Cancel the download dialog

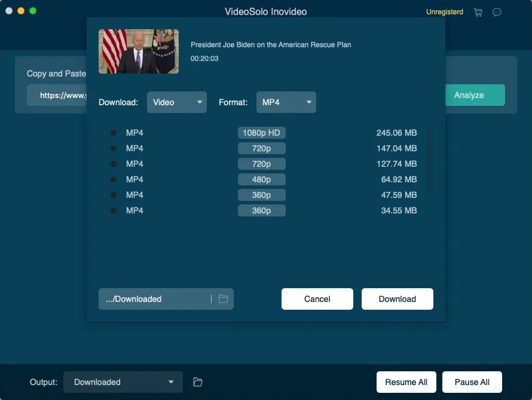click(317, 298)
